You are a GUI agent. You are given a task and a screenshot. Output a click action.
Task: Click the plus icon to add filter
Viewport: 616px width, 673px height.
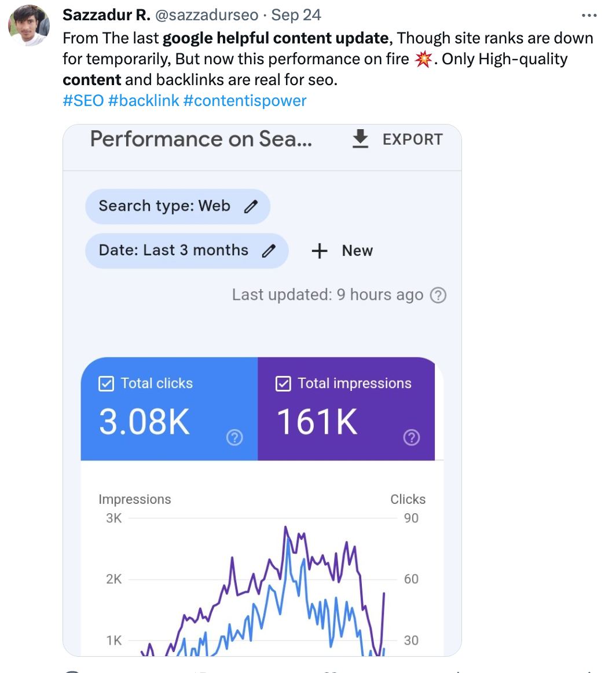319,251
